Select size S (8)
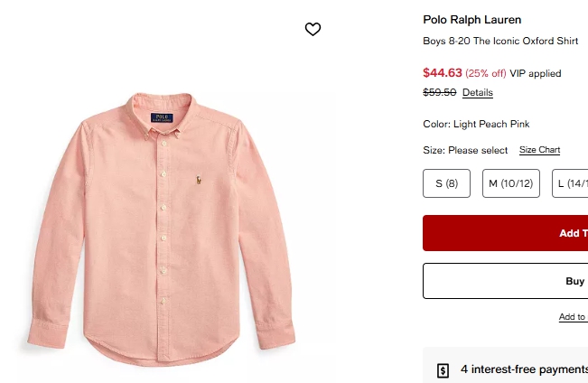 [446, 183]
